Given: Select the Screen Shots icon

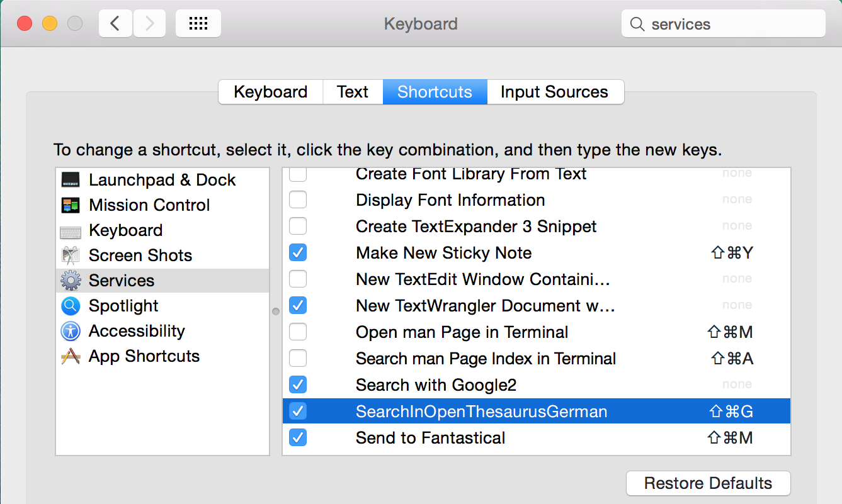Looking at the screenshot, I should [x=71, y=255].
